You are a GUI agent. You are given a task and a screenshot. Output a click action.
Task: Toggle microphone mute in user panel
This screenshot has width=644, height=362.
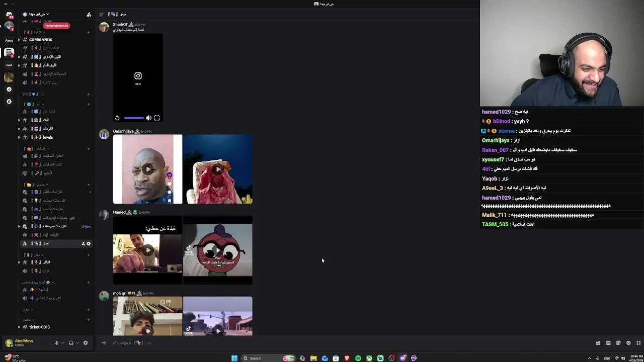click(x=56, y=343)
